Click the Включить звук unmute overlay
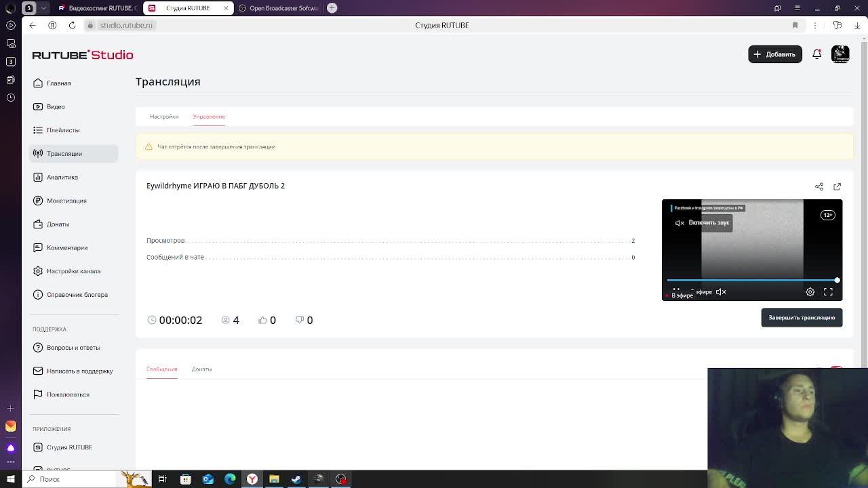The height and width of the screenshot is (488, 868). click(x=702, y=223)
